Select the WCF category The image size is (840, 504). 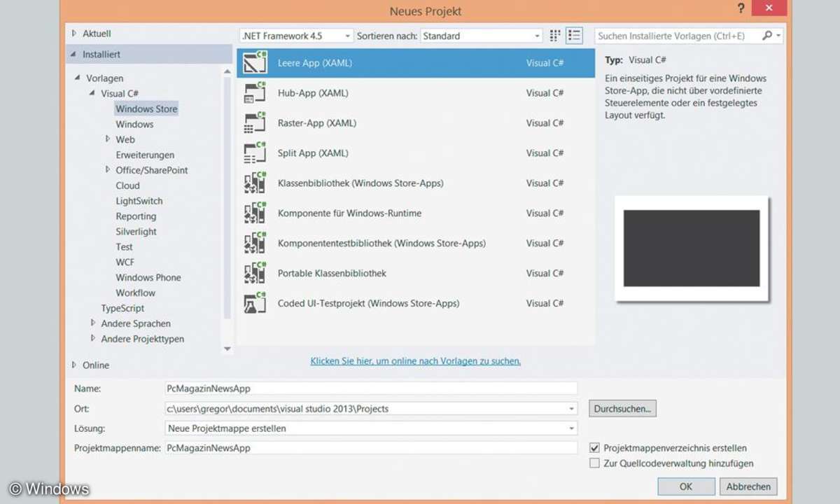tap(125, 262)
